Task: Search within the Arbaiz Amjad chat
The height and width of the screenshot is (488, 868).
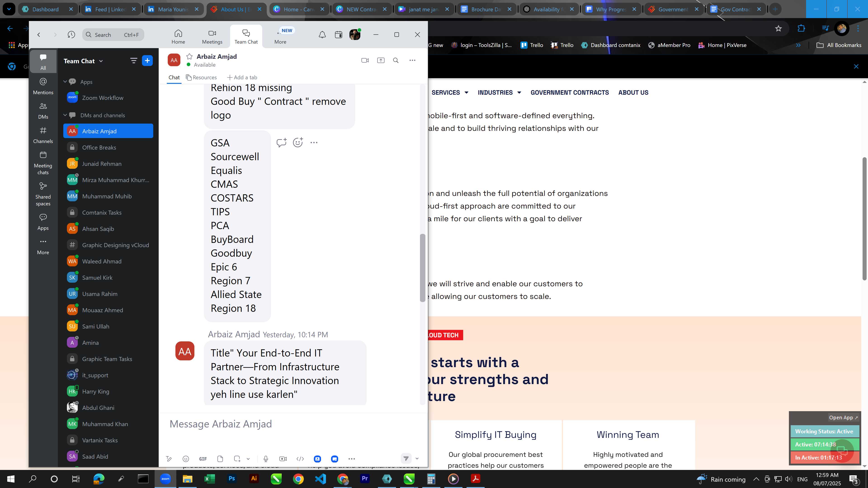Action: (x=396, y=60)
